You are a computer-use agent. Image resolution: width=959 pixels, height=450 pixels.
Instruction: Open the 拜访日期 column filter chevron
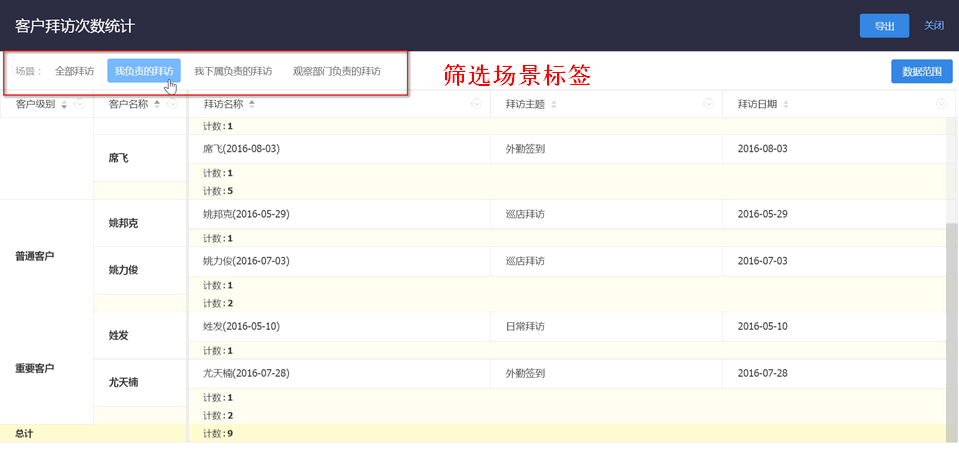(x=942, y=105)
